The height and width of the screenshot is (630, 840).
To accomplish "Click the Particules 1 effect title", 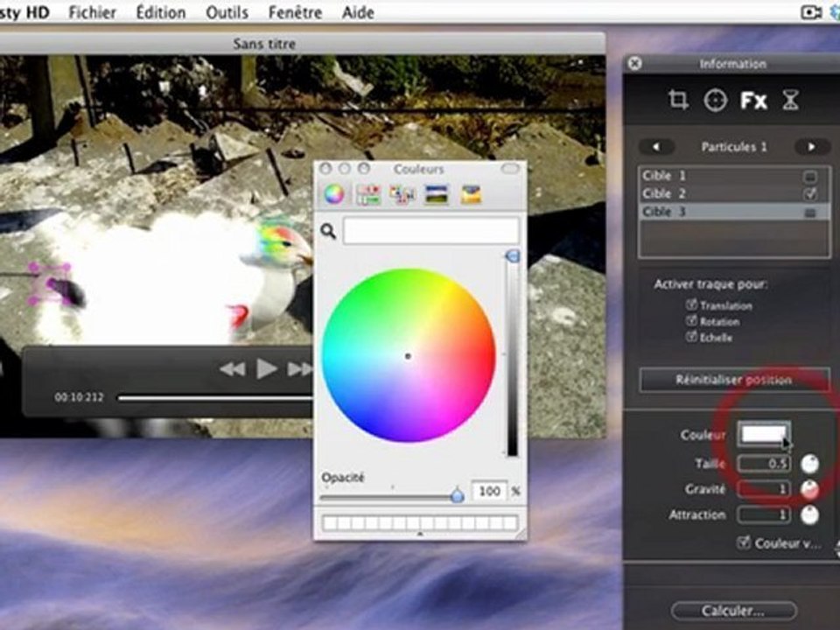I will 734,147.
